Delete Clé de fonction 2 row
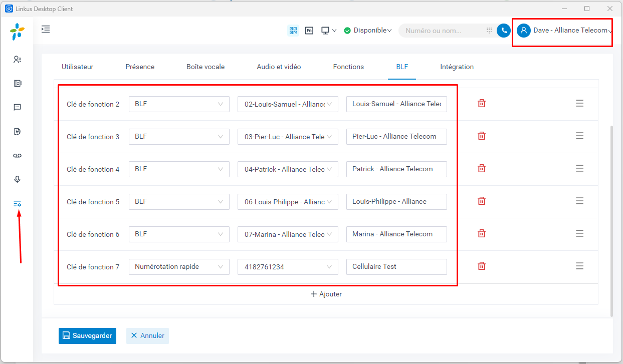This screenshot has height=364, width=623. click(482, 103)
